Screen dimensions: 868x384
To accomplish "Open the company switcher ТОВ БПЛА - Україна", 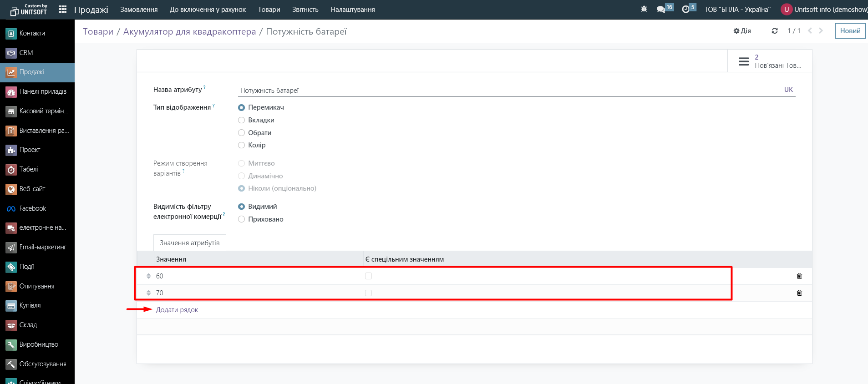I will coord(737,10).
